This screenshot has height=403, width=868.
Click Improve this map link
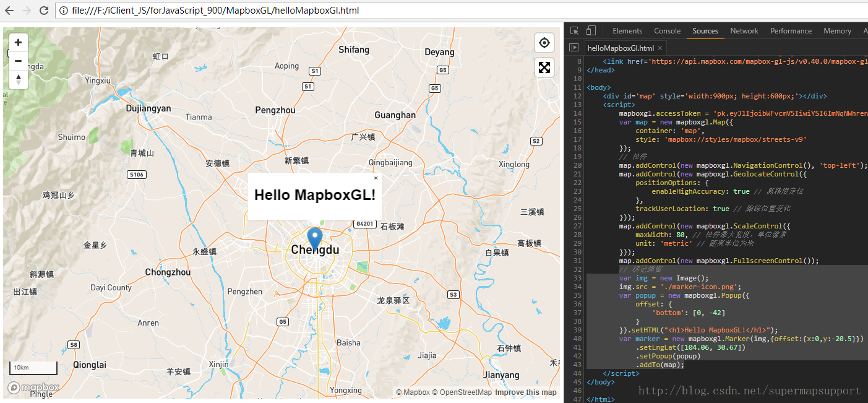pos(526,392)
